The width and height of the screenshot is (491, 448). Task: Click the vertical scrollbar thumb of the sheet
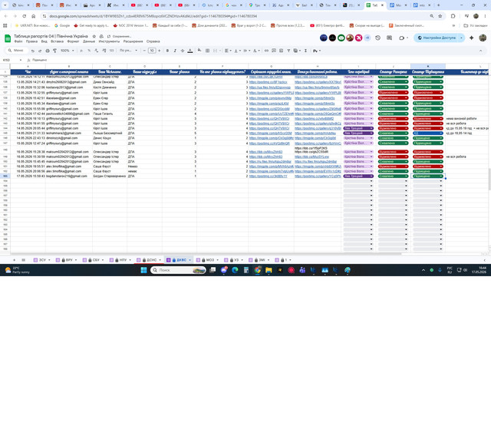(489, 179)
